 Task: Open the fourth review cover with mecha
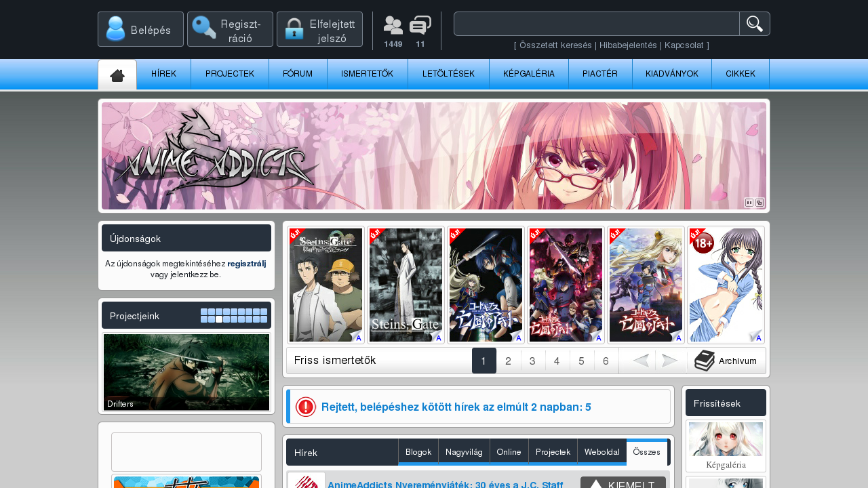coord(566,285)
